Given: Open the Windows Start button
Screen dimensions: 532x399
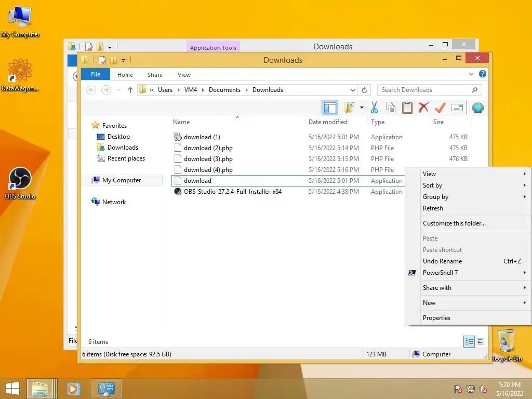Looking at the screenshot, I should (x=12, y=389).
